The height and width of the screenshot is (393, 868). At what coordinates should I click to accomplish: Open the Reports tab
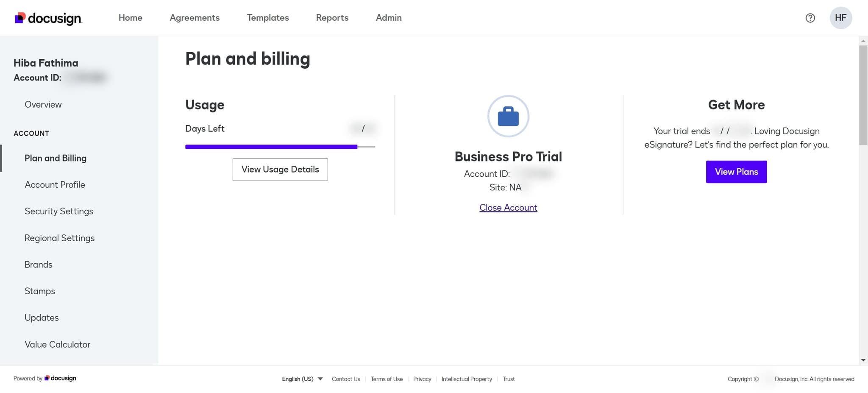pyautogui.click(x=332, y=18)
